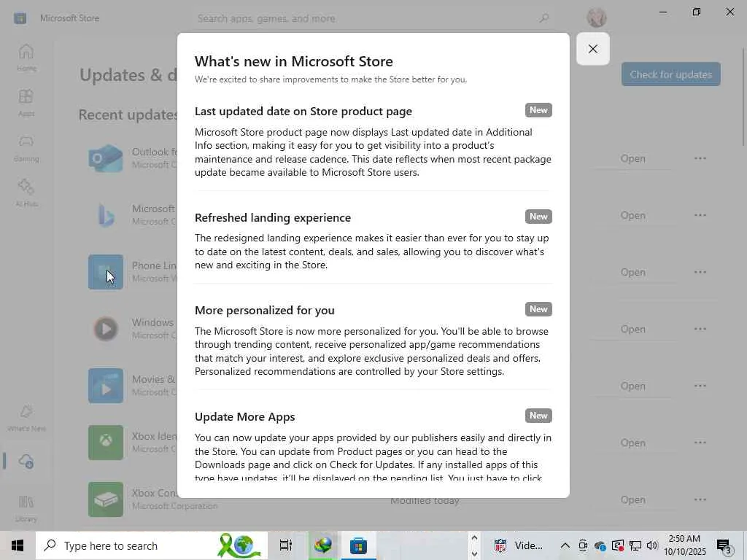Image resolution: width=747 pixels, height=560 pixels.
Task: Expand more options for Xbox Identity row
Action: click(x=700, y=443)
